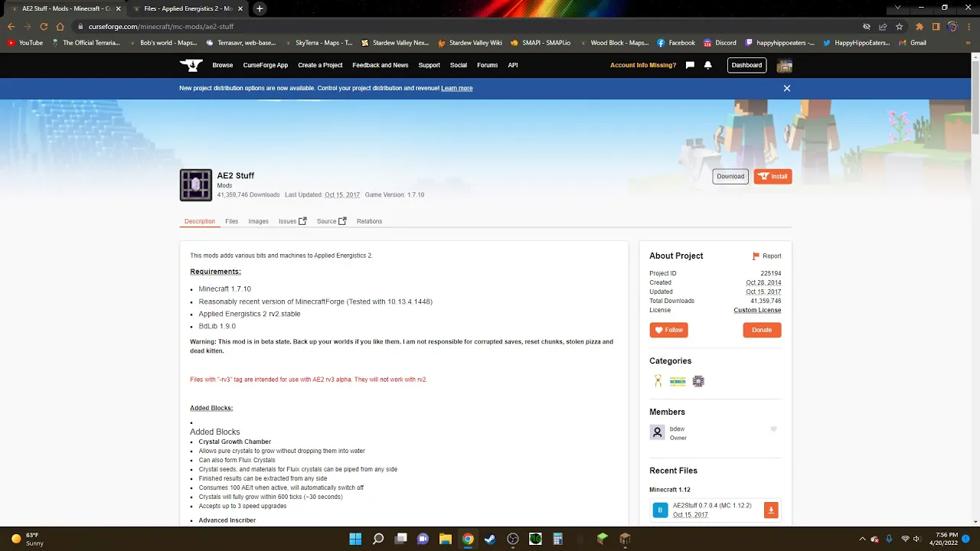Open Chrome three-dot menu
The image size is (980, 551).
point(969,26)
